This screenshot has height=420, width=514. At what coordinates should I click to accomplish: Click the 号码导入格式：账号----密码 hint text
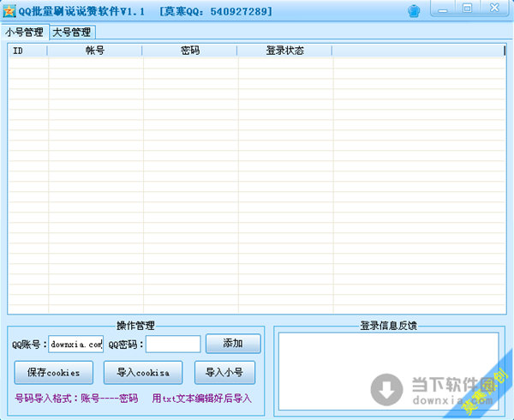point(76,399)
